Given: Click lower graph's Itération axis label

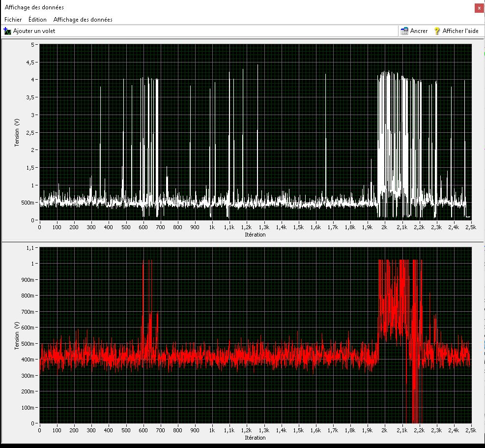Looking at the screenshot, I should pyautogui.click(x=255, y=437).
